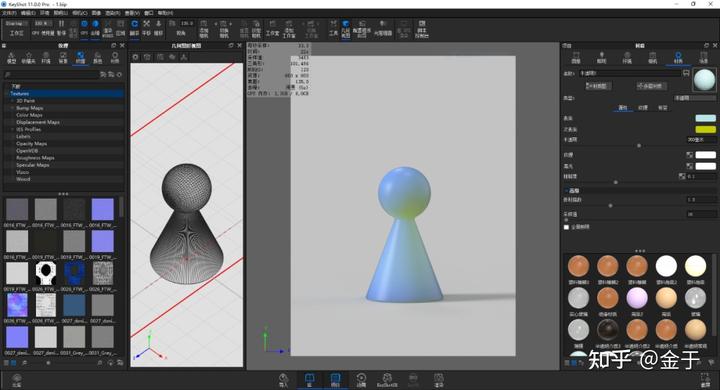Toggle the denoise ribbon button

coord(95,28)
